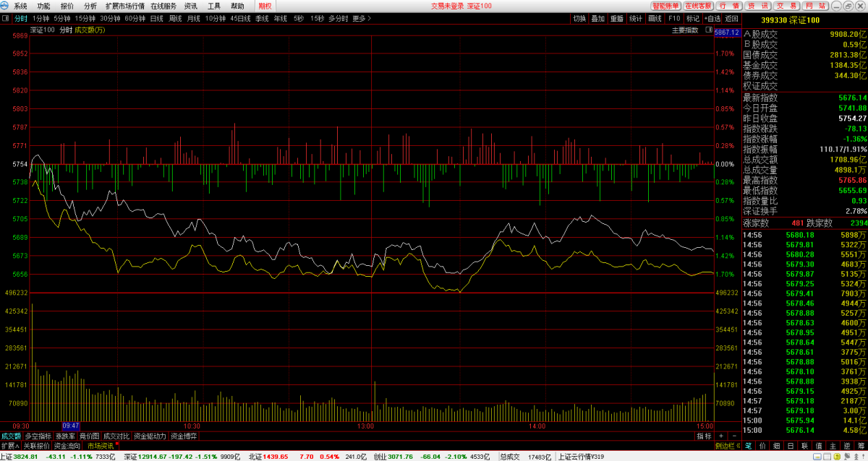Click the 智能账单 button
This screenshot has height=461, width=868.
tap(665, 6)
